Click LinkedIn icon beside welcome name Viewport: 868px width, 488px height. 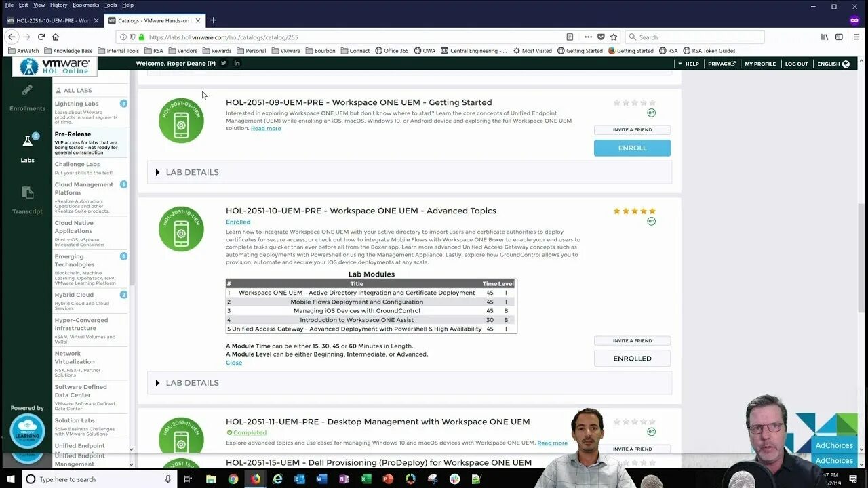pos(237,64)
